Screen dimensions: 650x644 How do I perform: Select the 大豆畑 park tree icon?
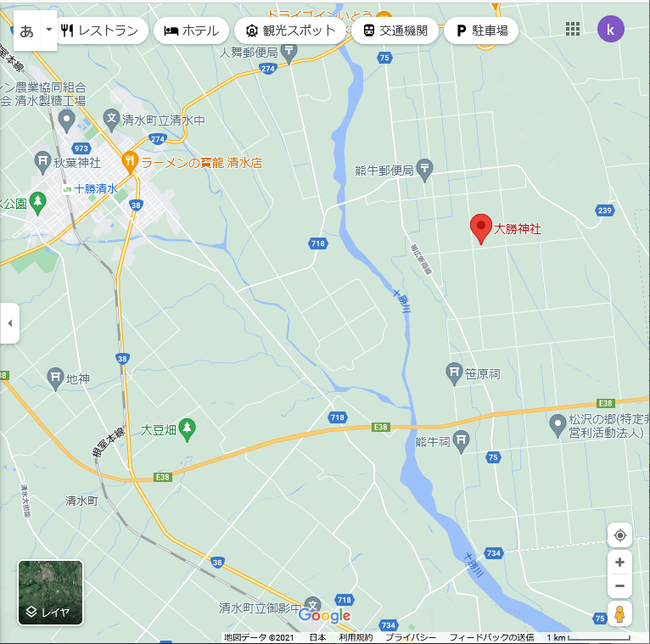(x=187, y=429)
